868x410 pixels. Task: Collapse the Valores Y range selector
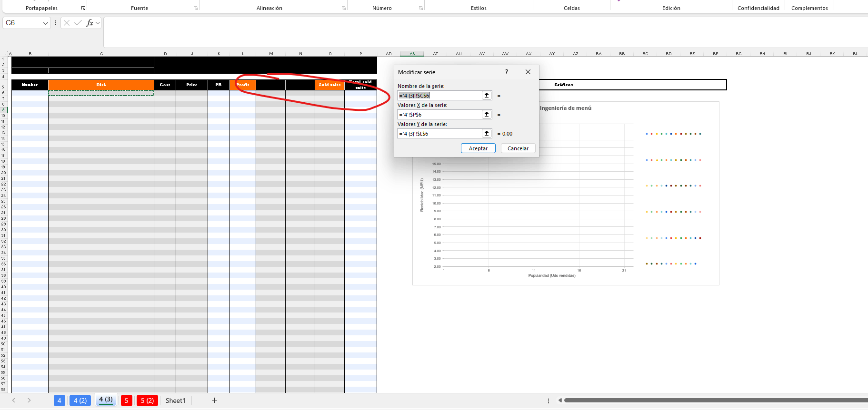point(487,133)
